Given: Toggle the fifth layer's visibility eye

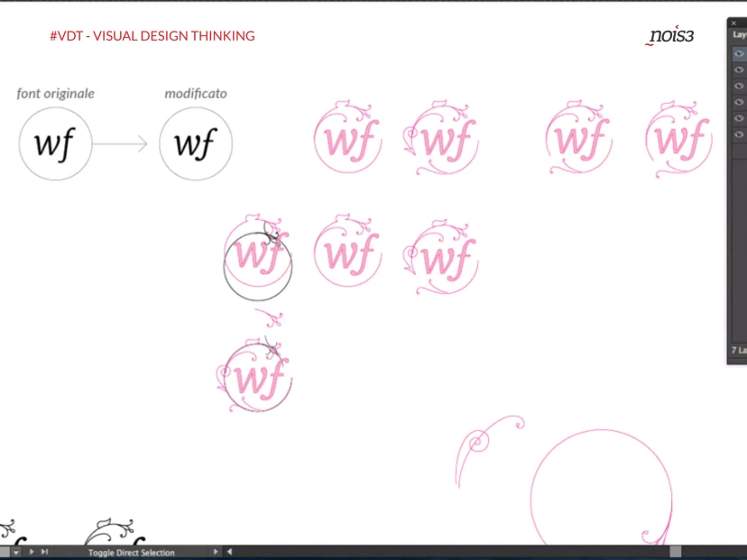Looking at the screenshot, I should (739, 118).
